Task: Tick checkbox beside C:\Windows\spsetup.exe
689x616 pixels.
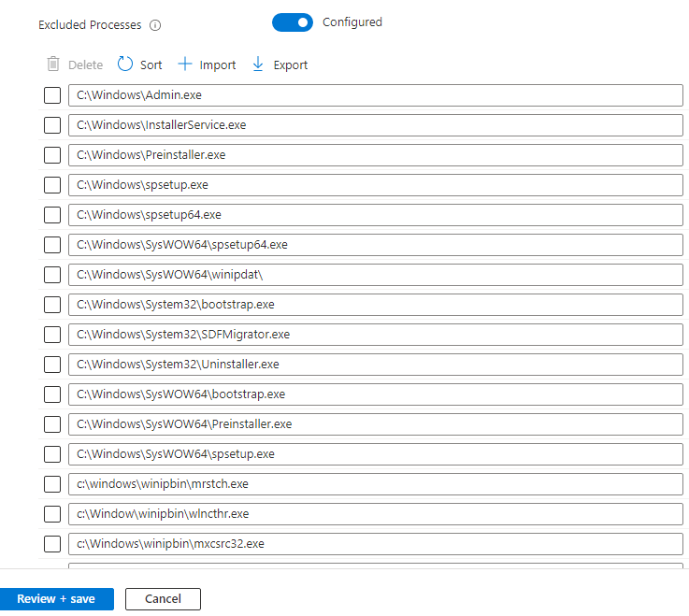Action: 52,185
